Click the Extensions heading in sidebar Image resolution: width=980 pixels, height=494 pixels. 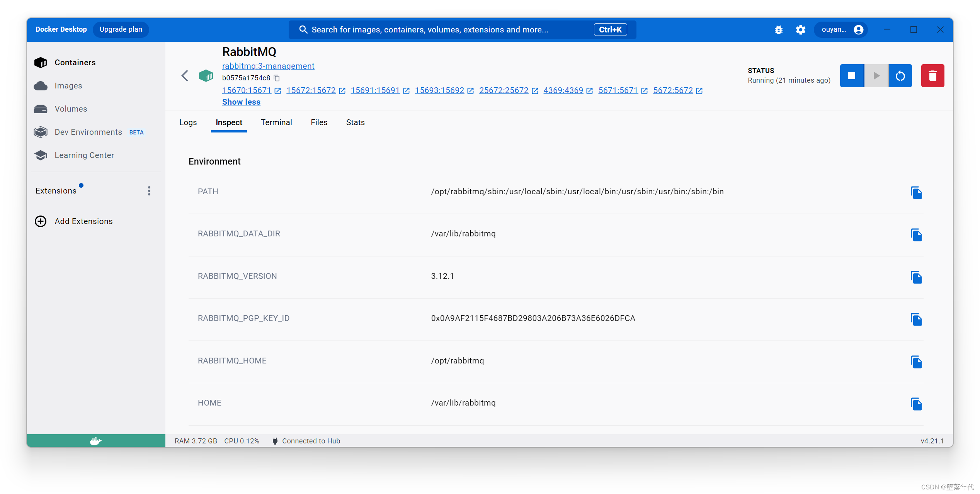coord(56,191)
